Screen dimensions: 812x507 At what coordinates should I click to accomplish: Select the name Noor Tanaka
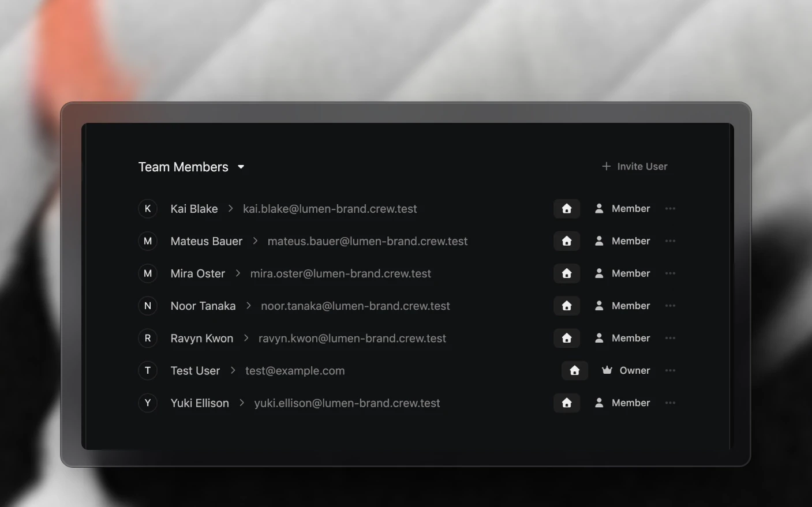[203, 306]
